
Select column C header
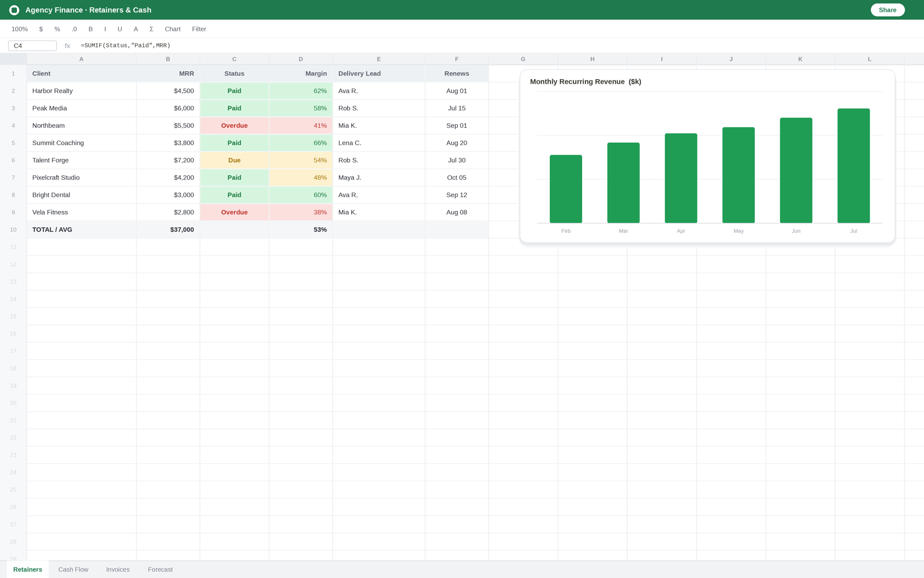(234, 59)
